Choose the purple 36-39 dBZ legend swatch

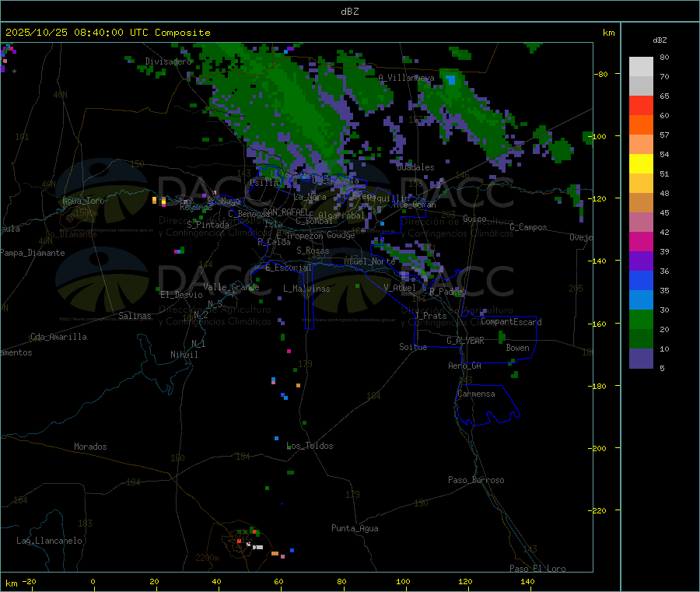point(641,261)
